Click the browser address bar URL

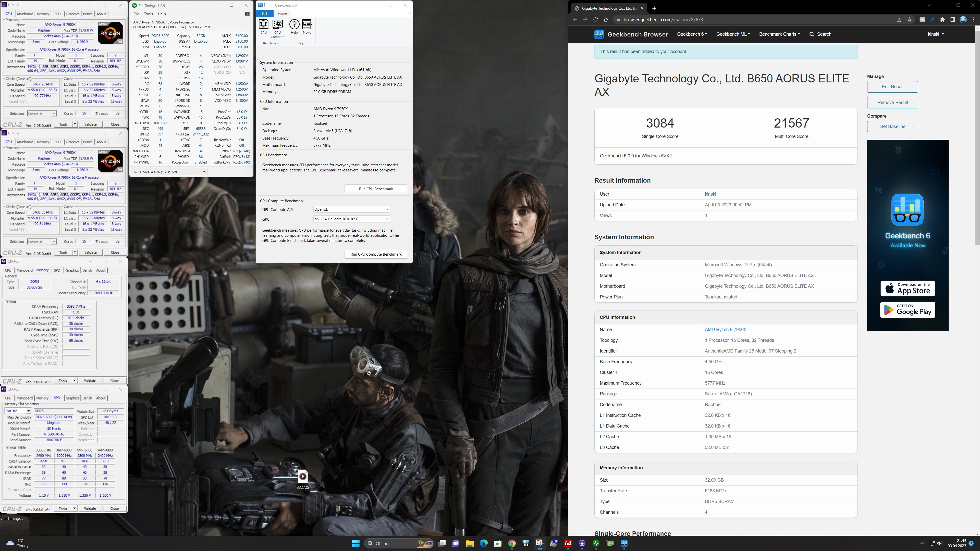click(x=663, y=20)
